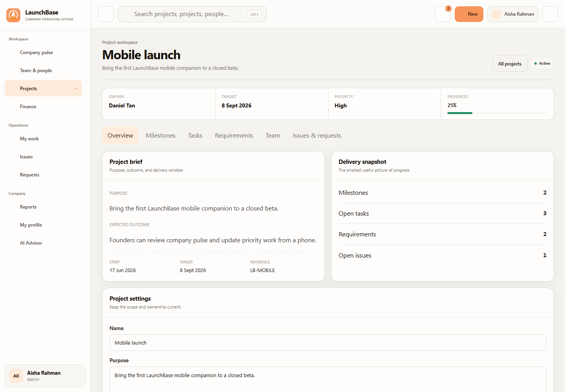This screenshot has height=392, width=565.
Task: Click owner name Daniel Tan
Action: pyautogui.click(x=122, y=105)
